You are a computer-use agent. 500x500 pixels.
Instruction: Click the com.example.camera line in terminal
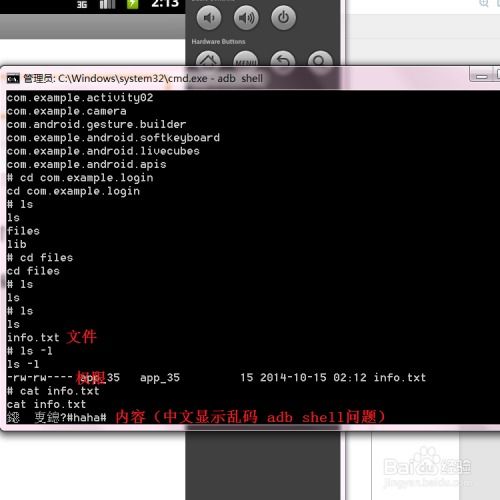point(67,111)
